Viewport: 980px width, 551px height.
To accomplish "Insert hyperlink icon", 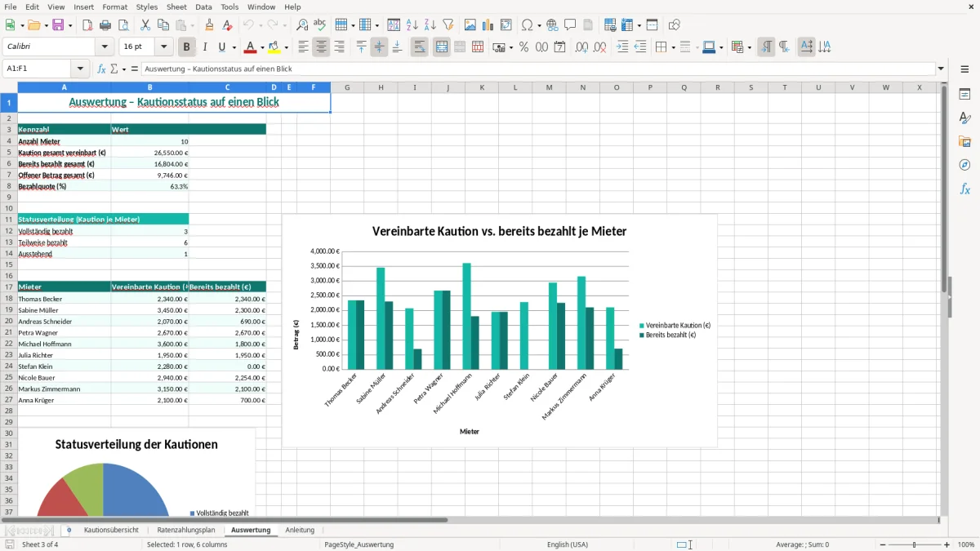I will coord(552,25).
